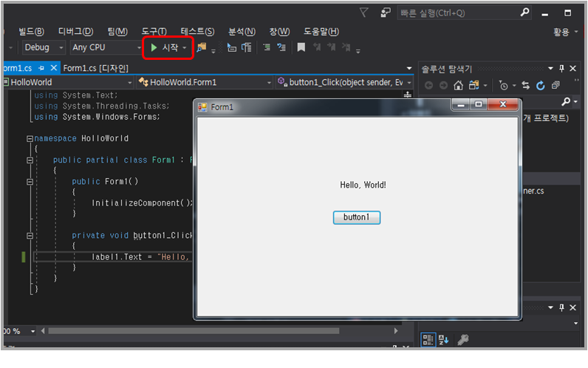Collapse the namespace HolloWorld code block
The height and width of the screenshot is (368, 588).
point(29,138)
